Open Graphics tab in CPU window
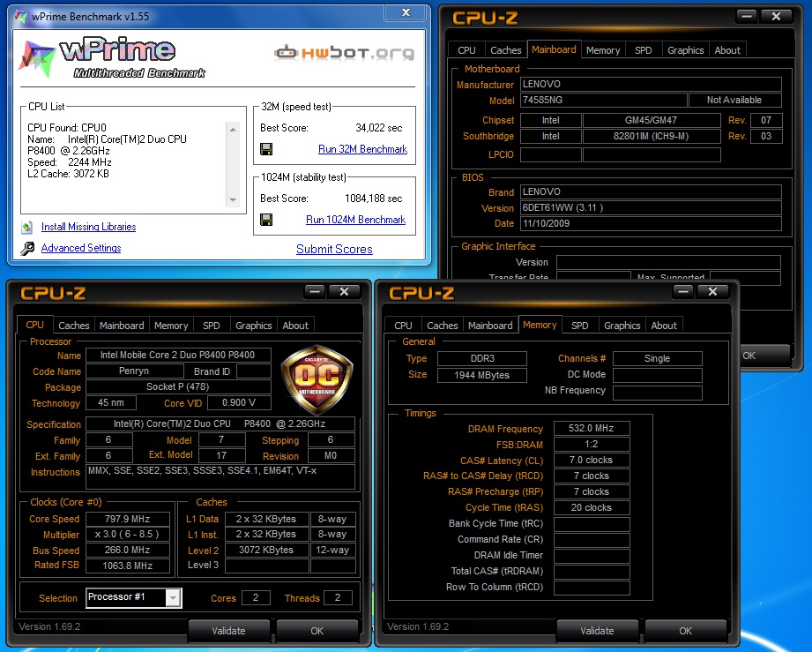Viewport: 812px width, 652px height. pyautogui.click(x=253, y=326)
